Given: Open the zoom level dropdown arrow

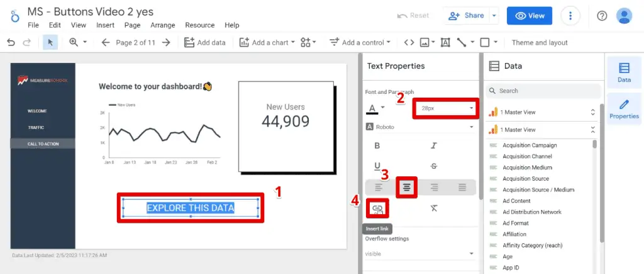Looking at the screenshot, I should pyautogui.click(x=85, y=42).
